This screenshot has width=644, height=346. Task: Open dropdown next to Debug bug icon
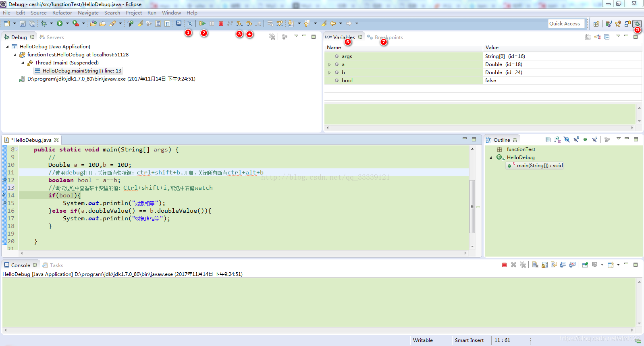(51, 24)
